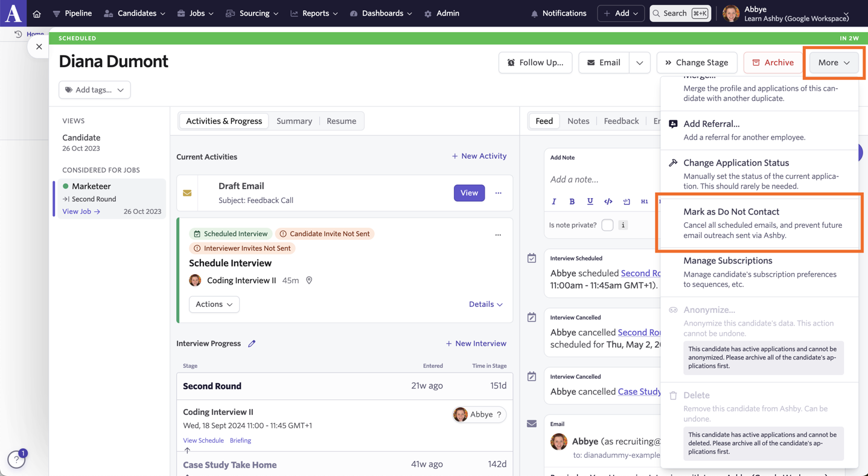
Task: Apply H1 heading in note editor
Action: click(x=644, y=201)
